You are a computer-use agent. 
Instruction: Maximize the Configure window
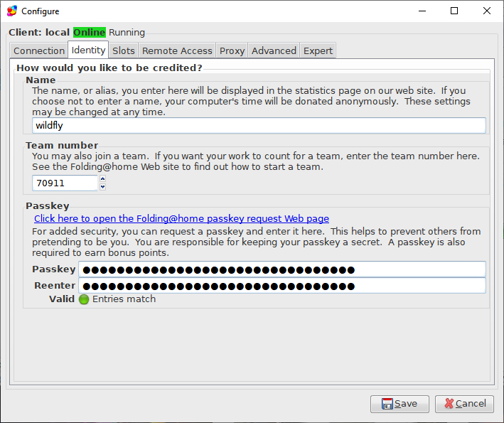(x=454, y=11)
